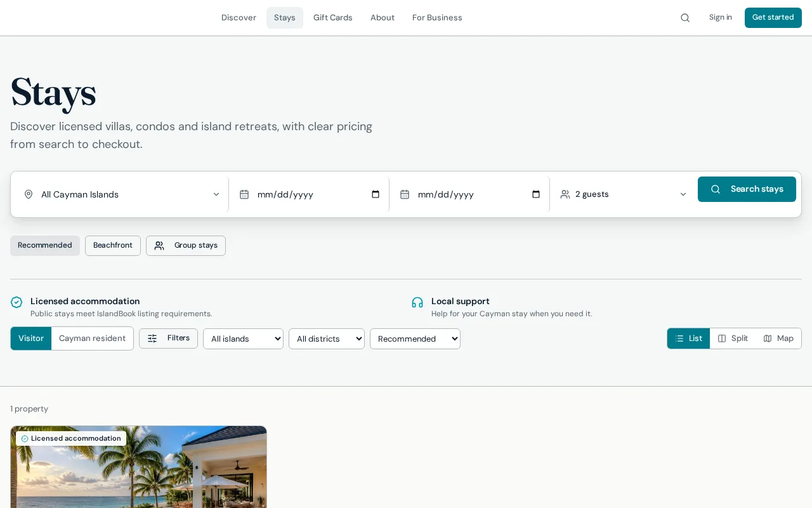This screenshot has height=508, width=812.
Task: Click the Licensed accommodation badge on property card
Action: [71, 439]
